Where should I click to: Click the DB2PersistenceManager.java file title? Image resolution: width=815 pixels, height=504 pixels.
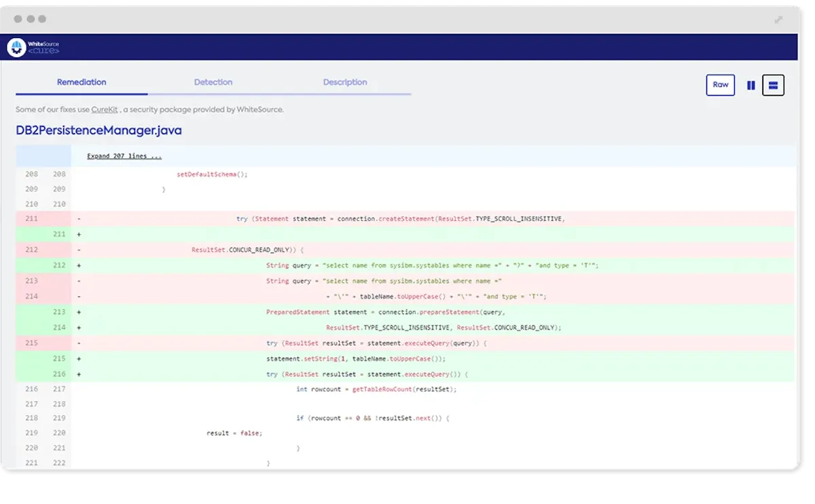[98, 130]
